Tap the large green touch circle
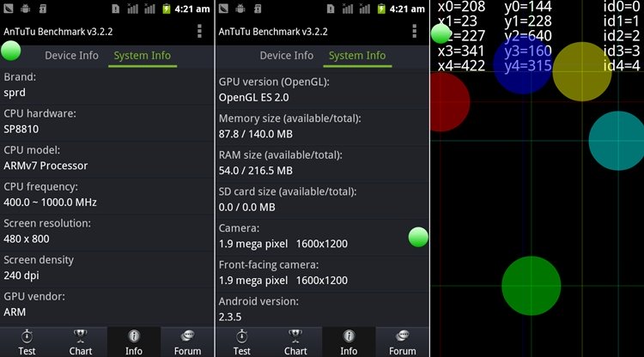Viewport: 644px width, 357px height. pos(531,286)
